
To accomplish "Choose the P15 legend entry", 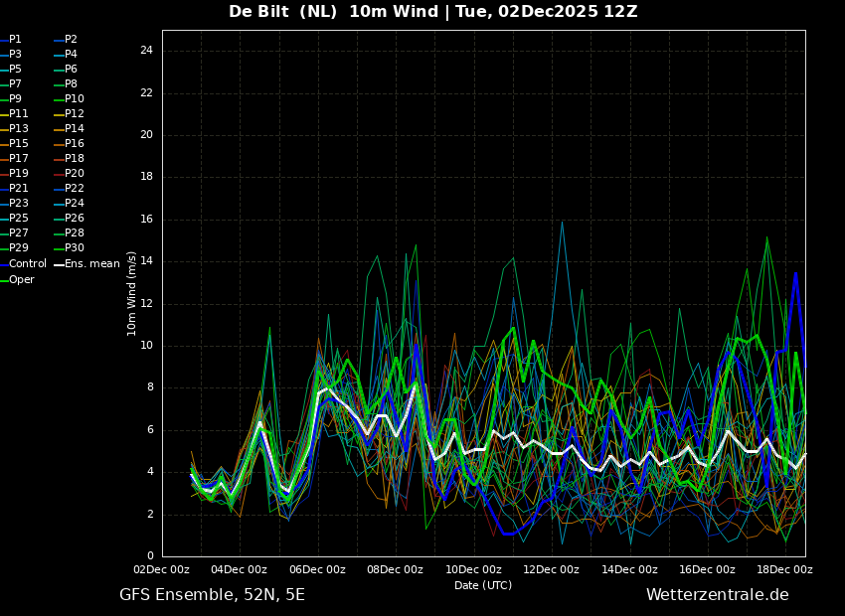I will (19, 144).
